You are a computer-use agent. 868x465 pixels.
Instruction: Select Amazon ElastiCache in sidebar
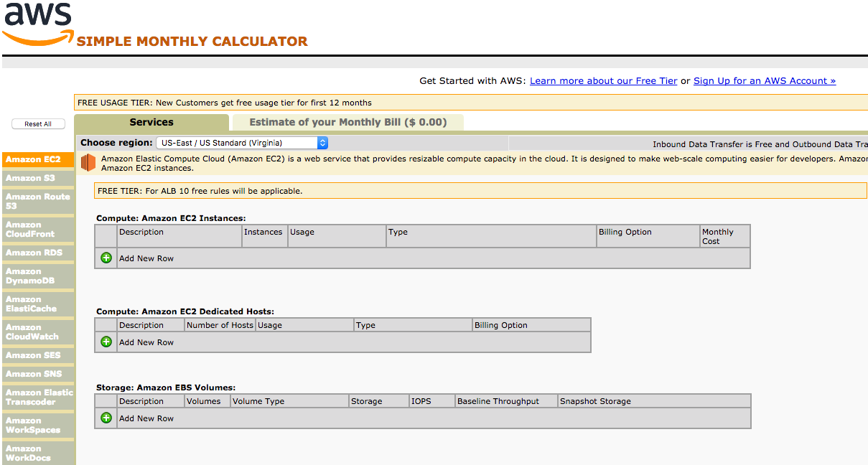tap(37, 304)
